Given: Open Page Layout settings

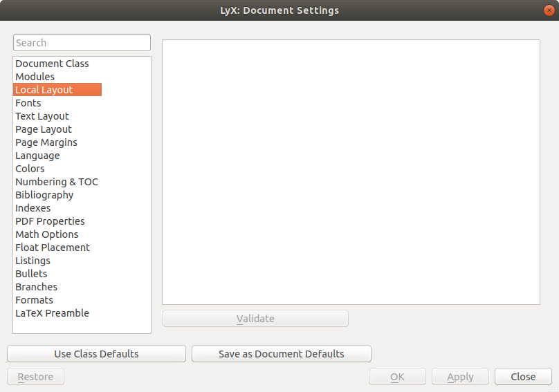Looking at the screenshot, I should (44, 129).
